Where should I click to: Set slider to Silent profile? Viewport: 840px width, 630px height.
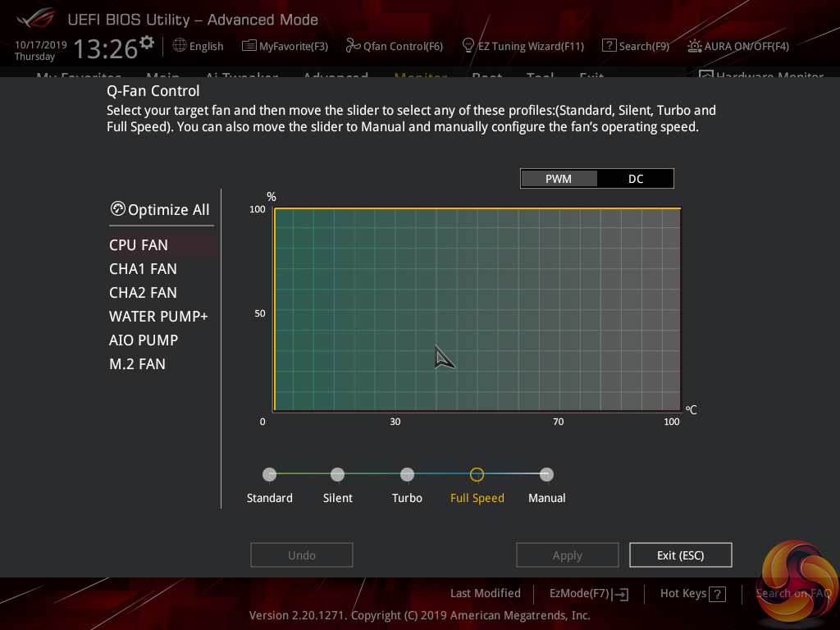pyautogui.click(x=337, y=474)
